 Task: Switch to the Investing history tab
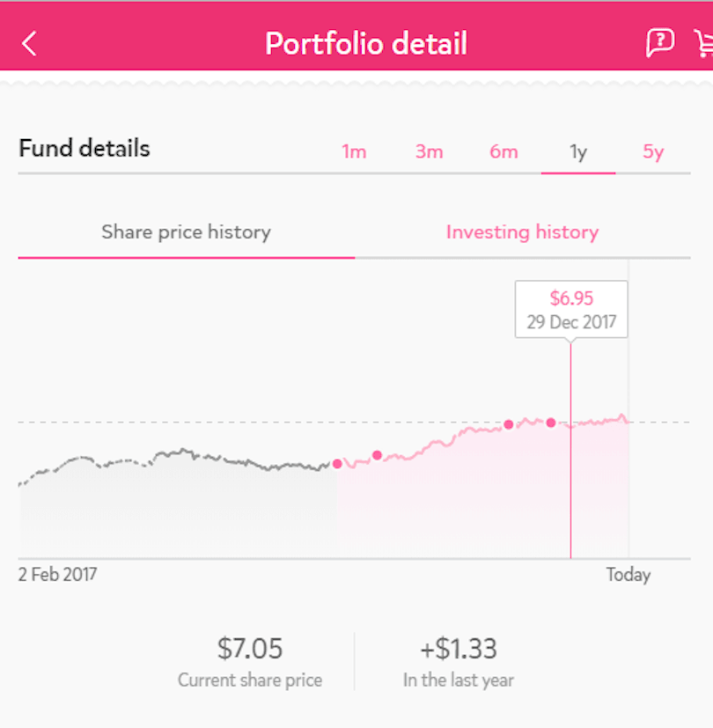pyautogui.click(x=522, y=232)
